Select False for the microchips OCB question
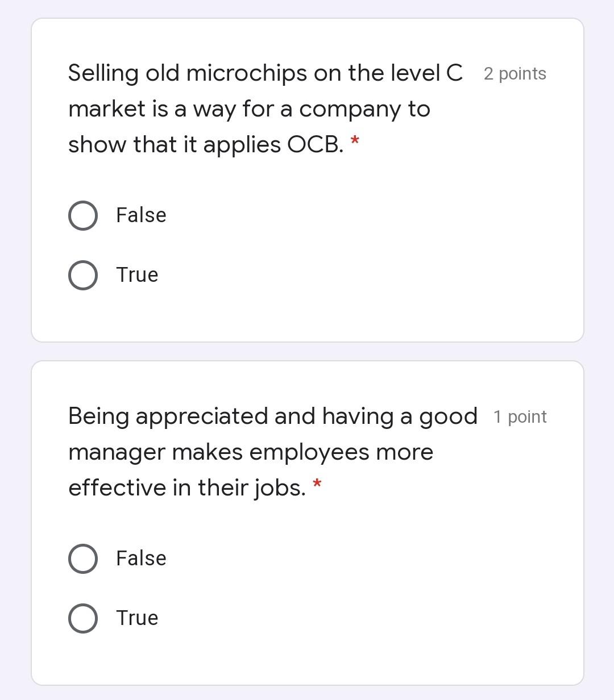This screenshot has height=700, width=614. click(x=82, y=215)
